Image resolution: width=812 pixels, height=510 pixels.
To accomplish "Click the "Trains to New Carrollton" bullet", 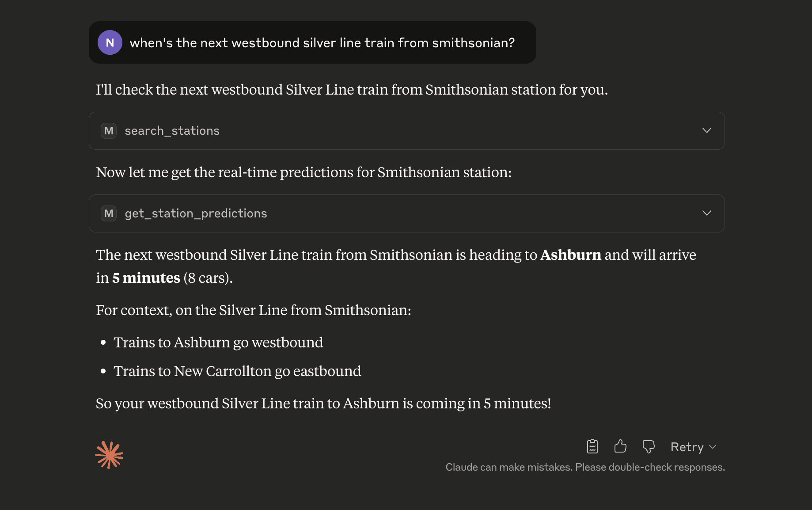I will (237, 371).
